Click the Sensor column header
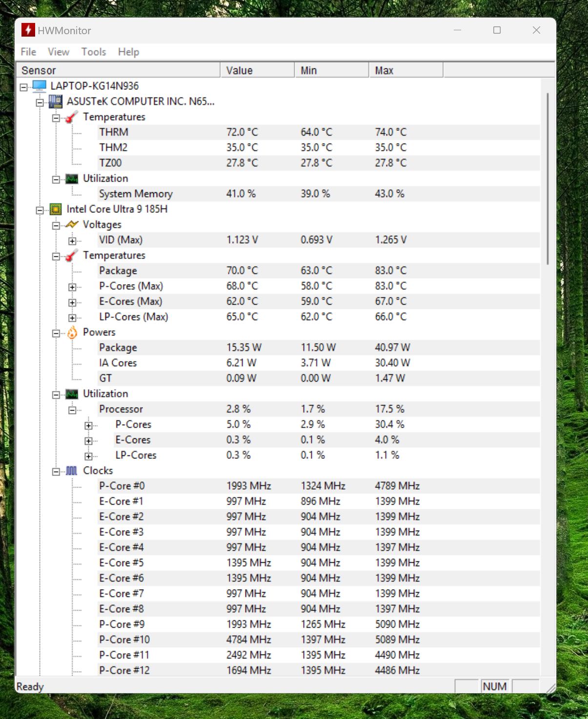The width and height of the screenshot is (588, 719). pos(118,70)
